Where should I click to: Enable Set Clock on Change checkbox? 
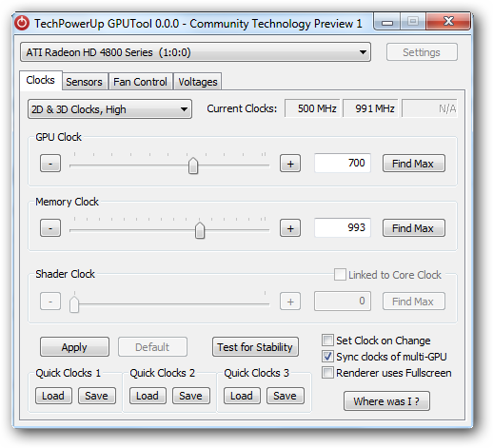click(x=327, y=341)
